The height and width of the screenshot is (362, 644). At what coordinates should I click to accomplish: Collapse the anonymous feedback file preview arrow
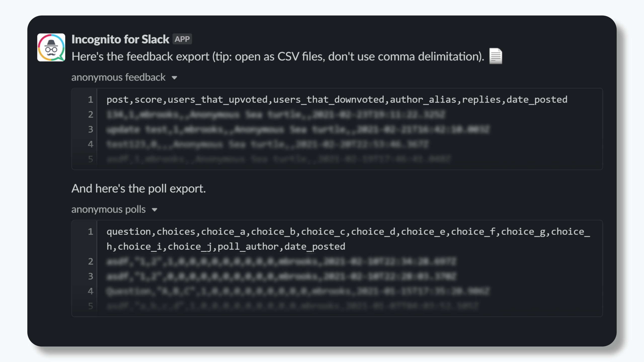point(174,78)
